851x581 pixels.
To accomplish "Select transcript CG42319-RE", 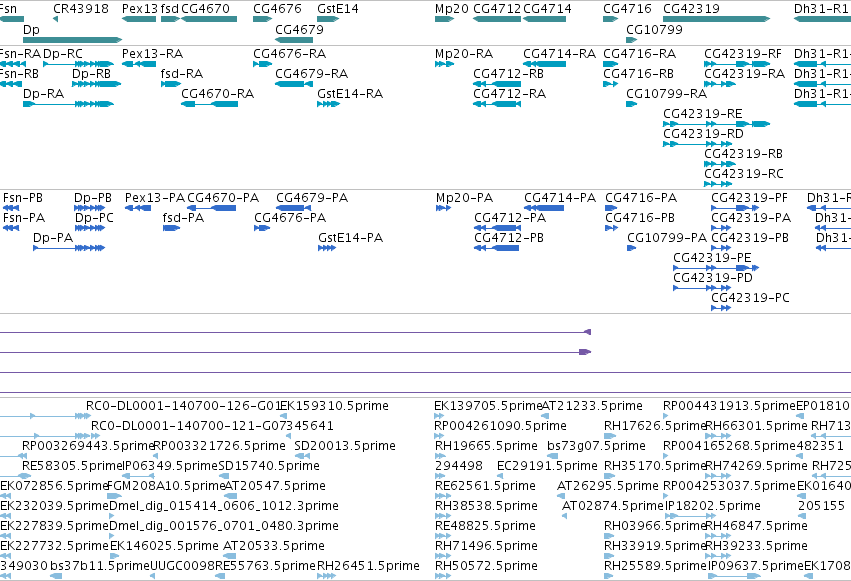I will (x=703, y=114).
